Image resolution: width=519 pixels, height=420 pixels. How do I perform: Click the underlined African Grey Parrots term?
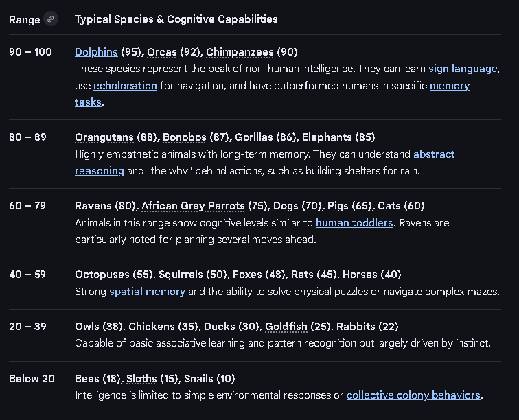tap(193, 206)
